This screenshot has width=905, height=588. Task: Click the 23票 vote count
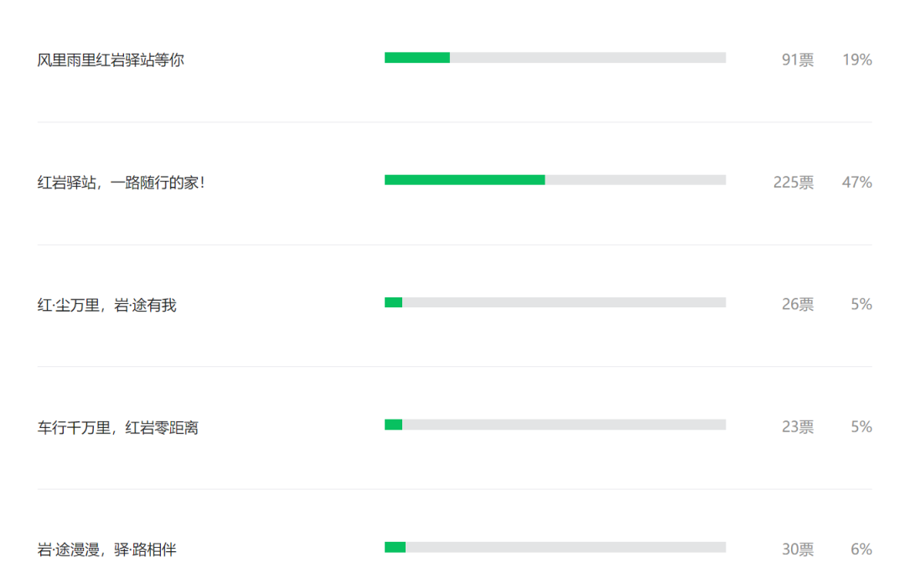(798, 427)
